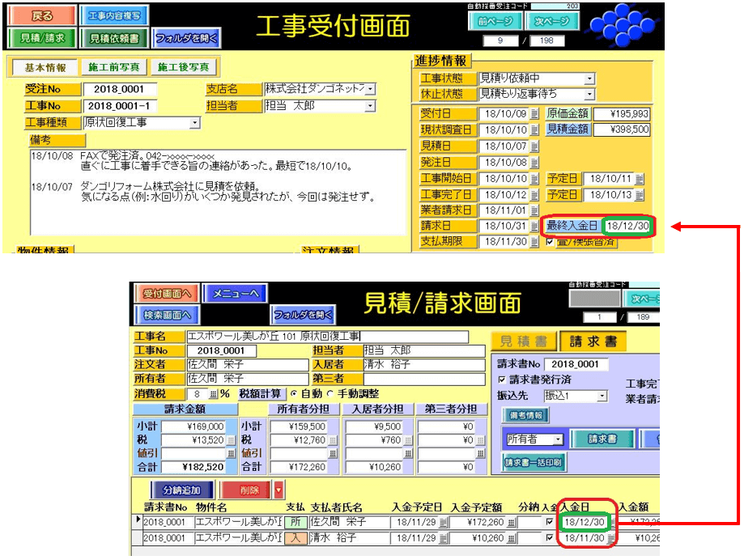The width and height of the screenshot is (744, 560).
Task: Click red dropdown arrow beside 削除 button
Action: [x=279, y=490]
